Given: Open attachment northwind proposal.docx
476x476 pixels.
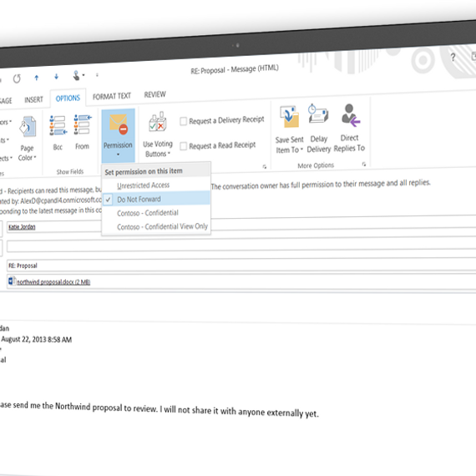Looking at the screenshot, I should click(x=53, y=281).
